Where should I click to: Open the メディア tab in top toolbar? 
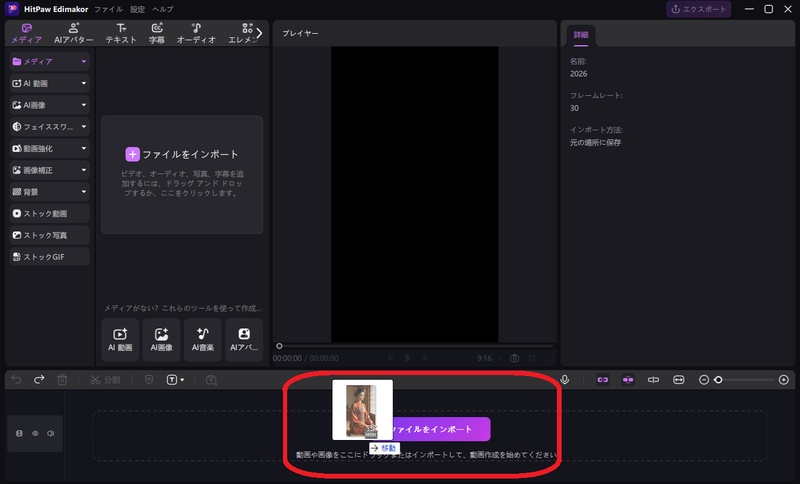coord(27,33)
